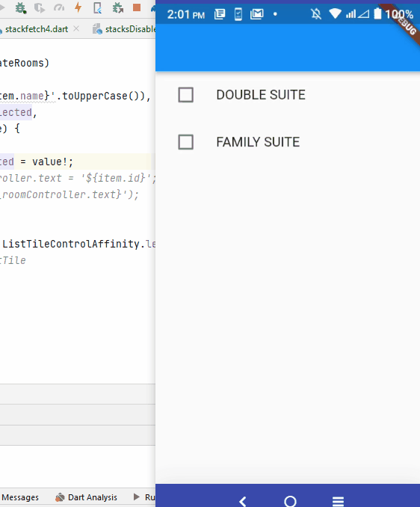This screenshot has height=507, width=420.
Task: Tap the Android recent apps button
Action: (x=338, y=501)
